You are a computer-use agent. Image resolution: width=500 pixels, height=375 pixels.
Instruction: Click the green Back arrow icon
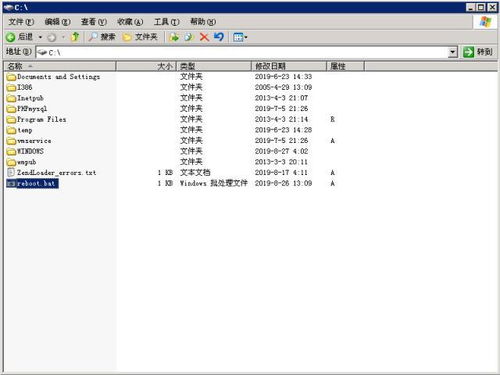[x=11, y=37]
